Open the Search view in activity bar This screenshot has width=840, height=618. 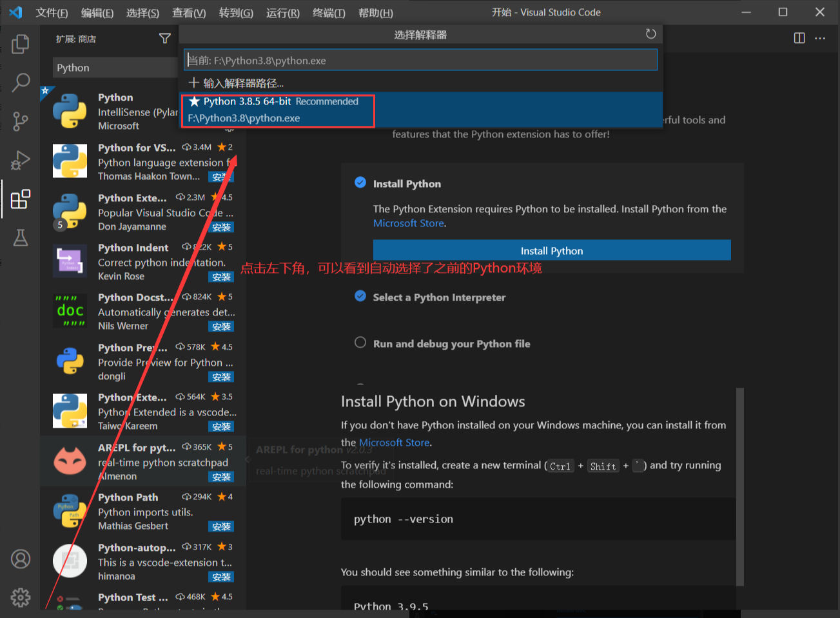point(21,82)
